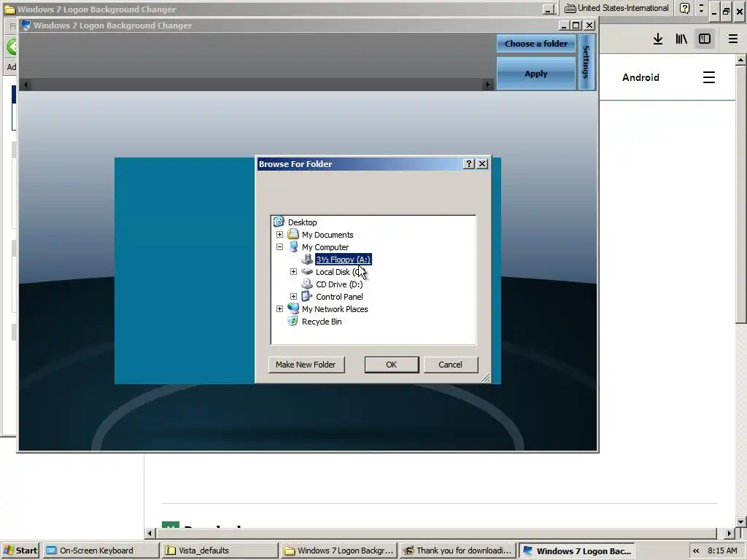This screenshot has height=560, width=747.
Task: Open the Start menu
Action: [x=21, y=551]
